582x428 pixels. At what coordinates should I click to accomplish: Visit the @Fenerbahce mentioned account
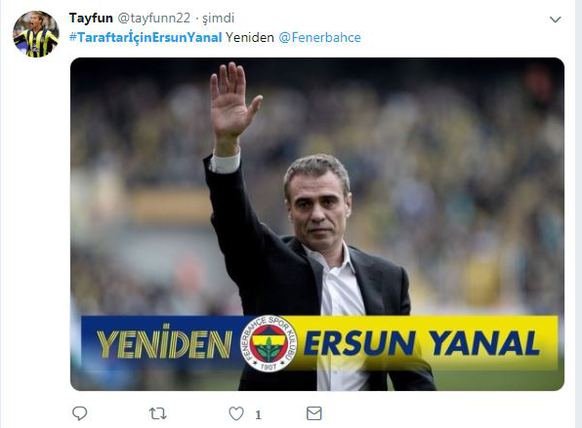(x=320, y=37)
